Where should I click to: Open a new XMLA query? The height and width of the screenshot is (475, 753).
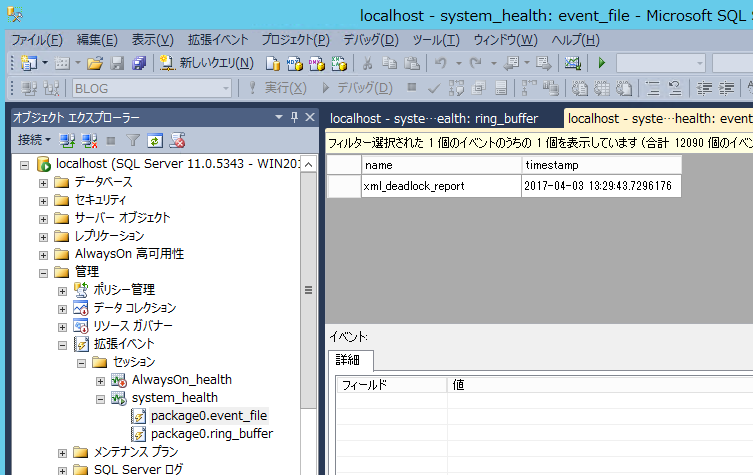339,63
